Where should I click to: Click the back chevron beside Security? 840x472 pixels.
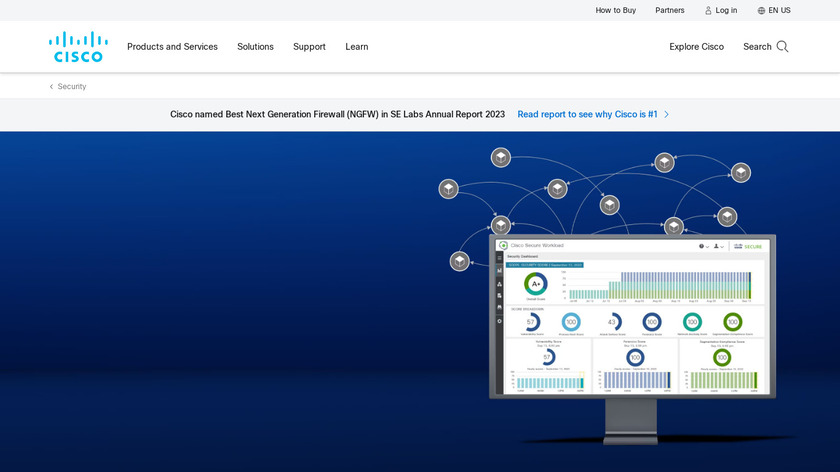[x=52, y=87]
